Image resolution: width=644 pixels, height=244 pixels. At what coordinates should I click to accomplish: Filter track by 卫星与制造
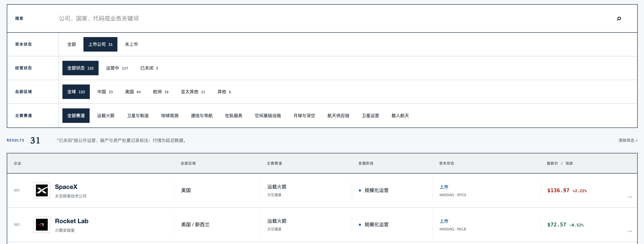point(138,116)
